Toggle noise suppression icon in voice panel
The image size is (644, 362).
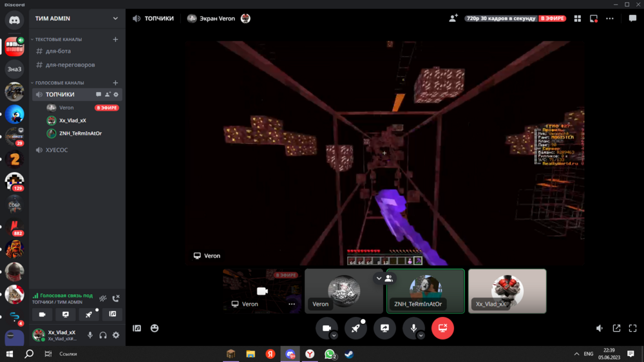click(103, 298)
